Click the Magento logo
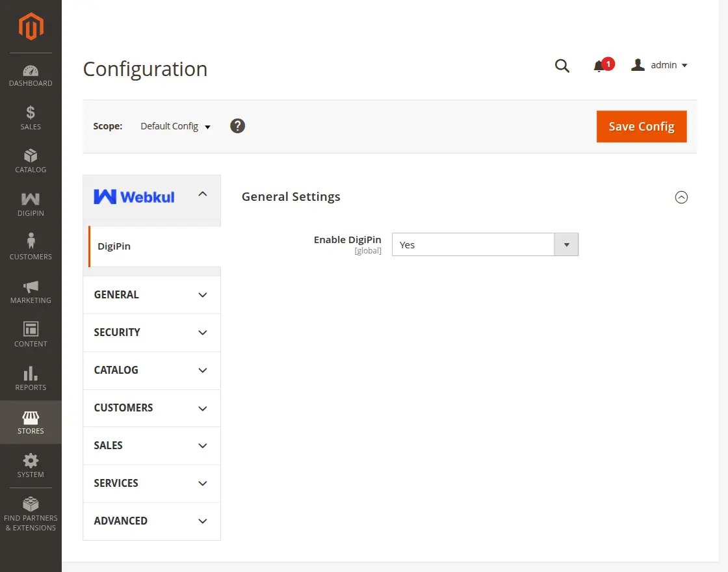This screenshot has height=572, width=728. (31, 26)
